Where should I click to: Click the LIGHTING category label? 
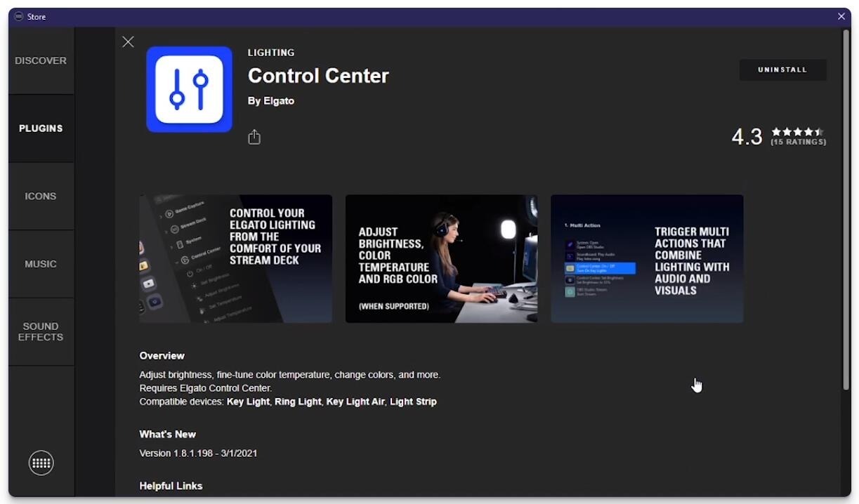pyautogui.click(x=271, y=53)
